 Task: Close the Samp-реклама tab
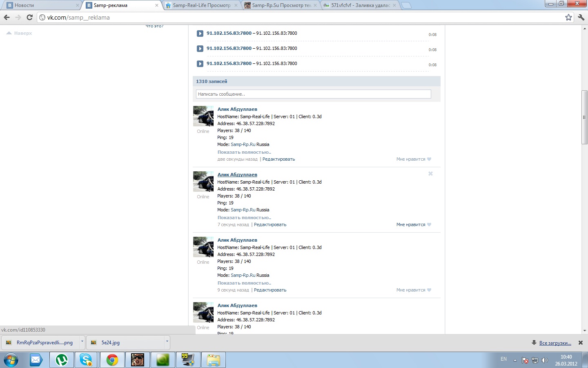pyautogui.click(x=157, y=5)
